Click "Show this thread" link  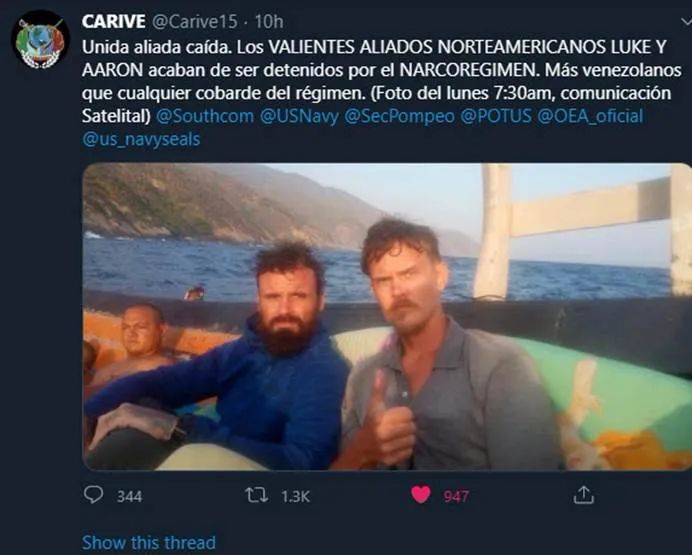click(149, 542)
